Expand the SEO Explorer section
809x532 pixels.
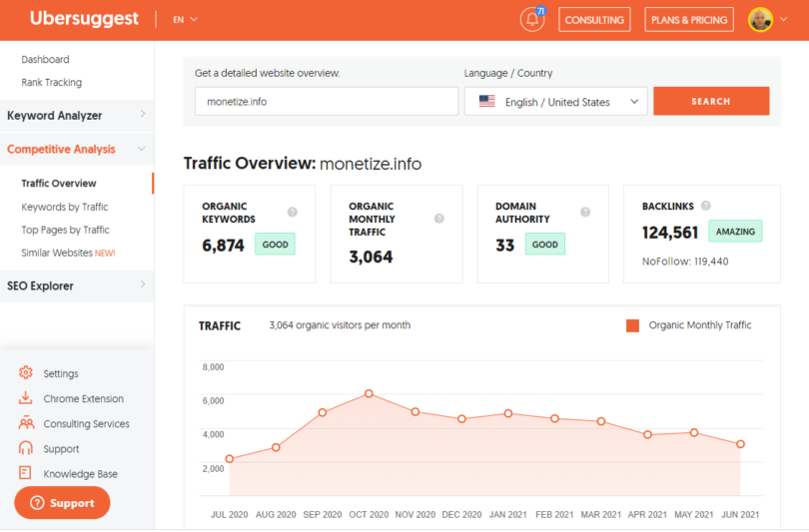coord(77,285)
